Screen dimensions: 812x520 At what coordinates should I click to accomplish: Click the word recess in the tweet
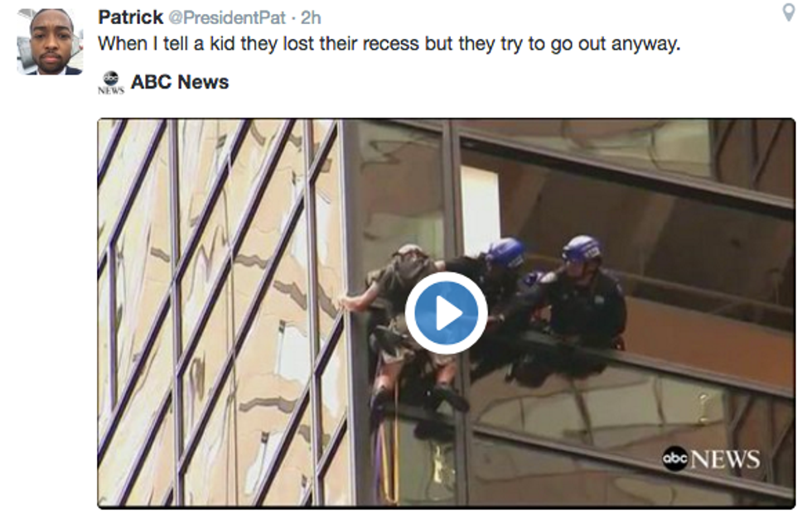[x=390, y=43]
